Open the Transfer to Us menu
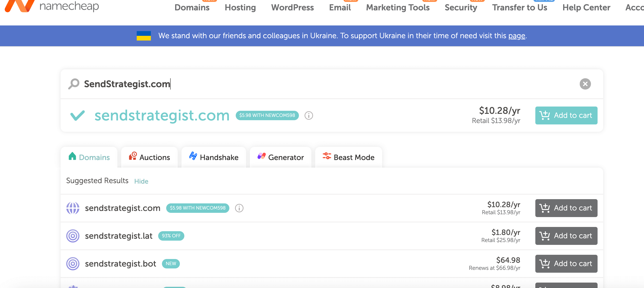The height and width of the screenshot is (288, 644). click(520, 8)
